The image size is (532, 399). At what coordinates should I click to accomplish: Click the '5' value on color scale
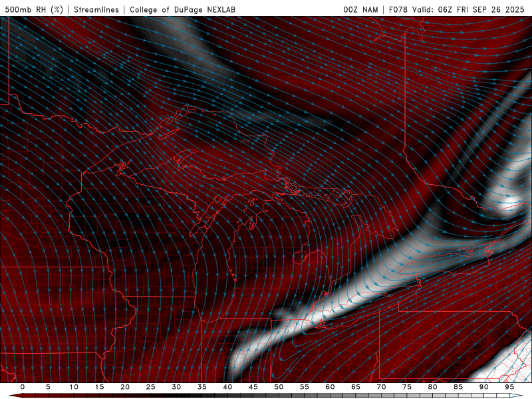48,387
